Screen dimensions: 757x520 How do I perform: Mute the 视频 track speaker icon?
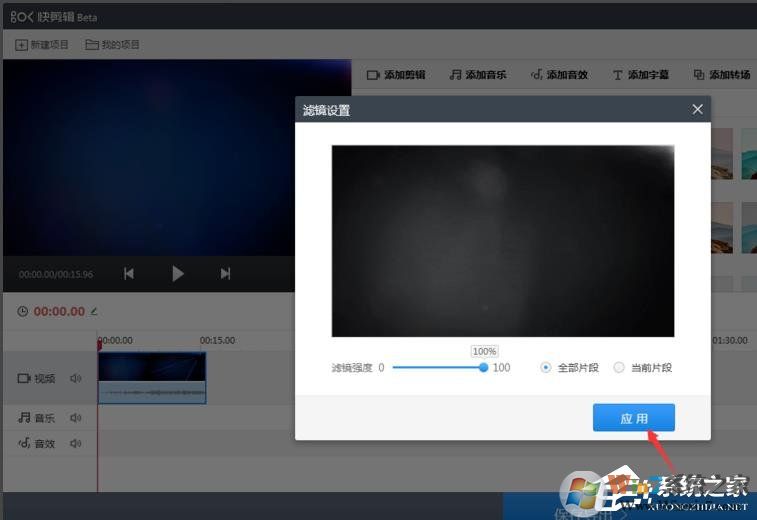pos(75,378)
